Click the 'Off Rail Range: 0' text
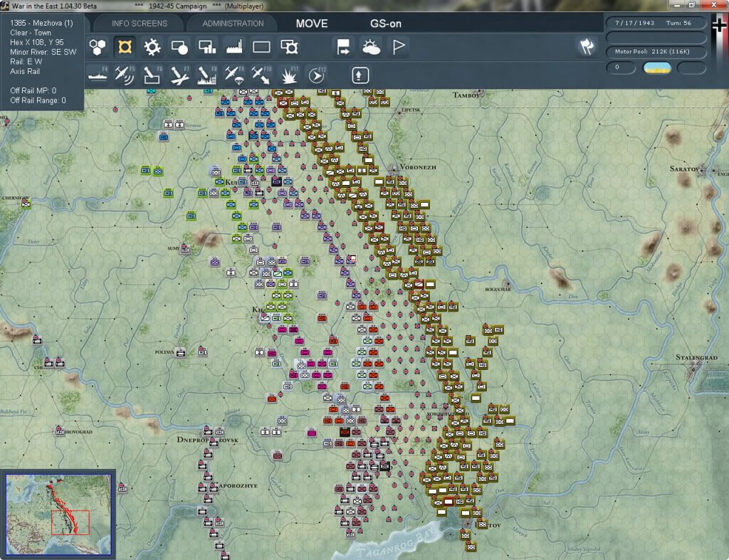729x560 pixels. click(38, 100)
